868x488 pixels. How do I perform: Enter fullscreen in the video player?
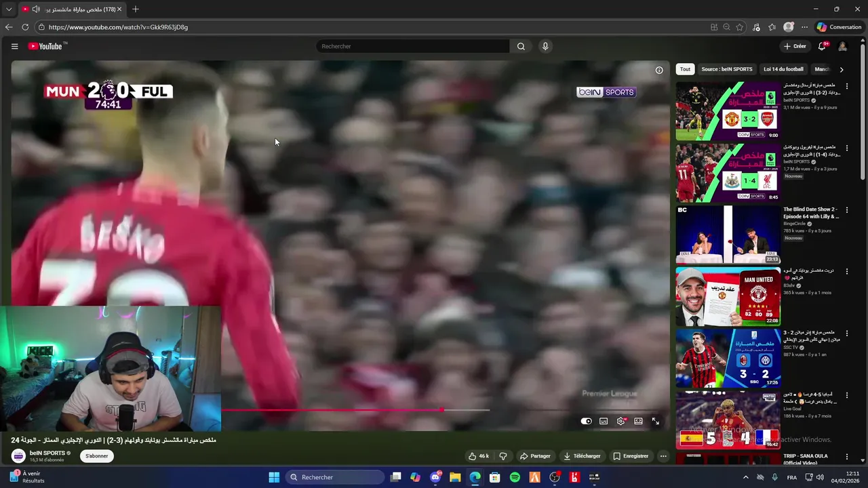656,421
